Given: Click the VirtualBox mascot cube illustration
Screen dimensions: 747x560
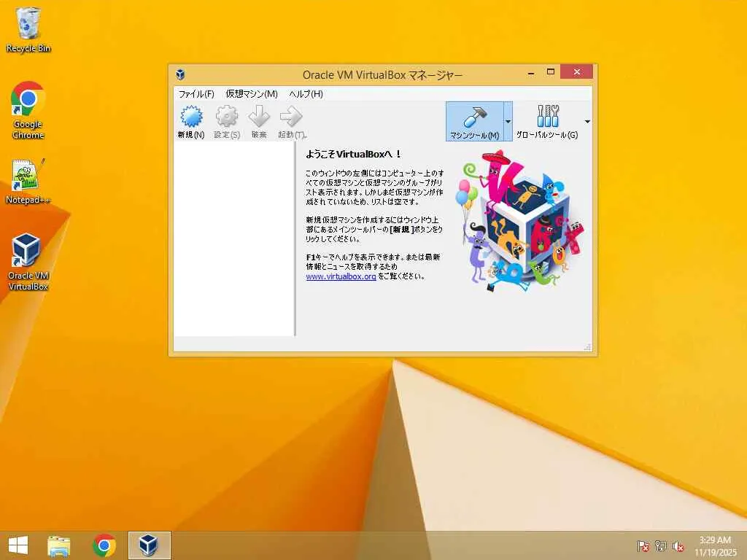Looking at the screenshot, I should [x=519, y=220].
